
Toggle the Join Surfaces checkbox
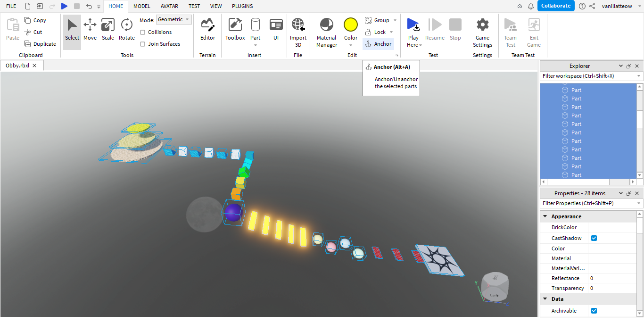[x=143, y=44]
